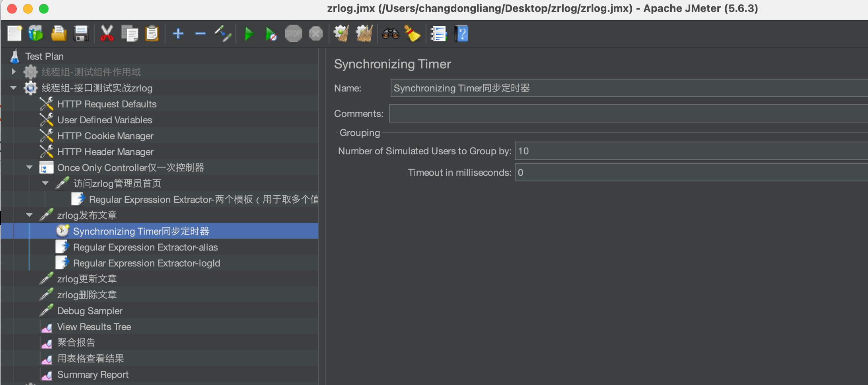The height and width of the screenshot is (385, 868).
Task: Click the blue minus Collapse All icon
Action: [x=200, y=33]
